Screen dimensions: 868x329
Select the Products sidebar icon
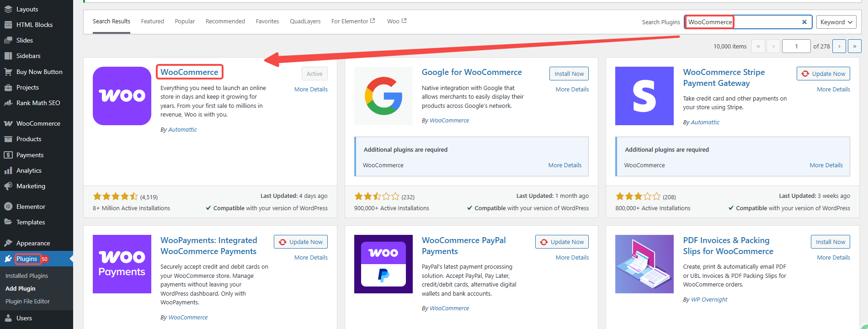pyautogui.click(x=8, y=139)
